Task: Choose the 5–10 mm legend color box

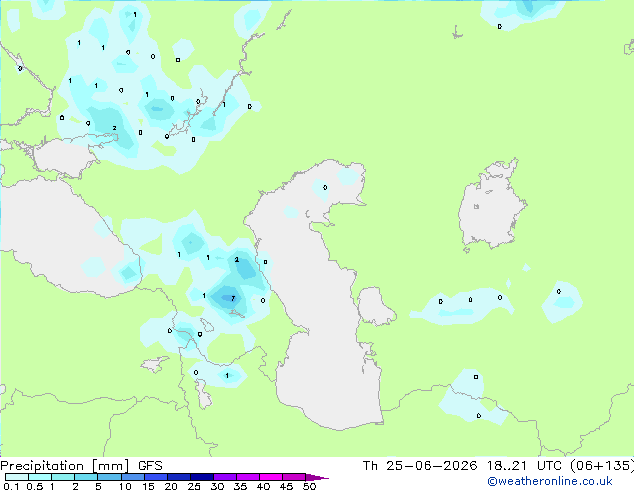Action: [x=109, y=477]
